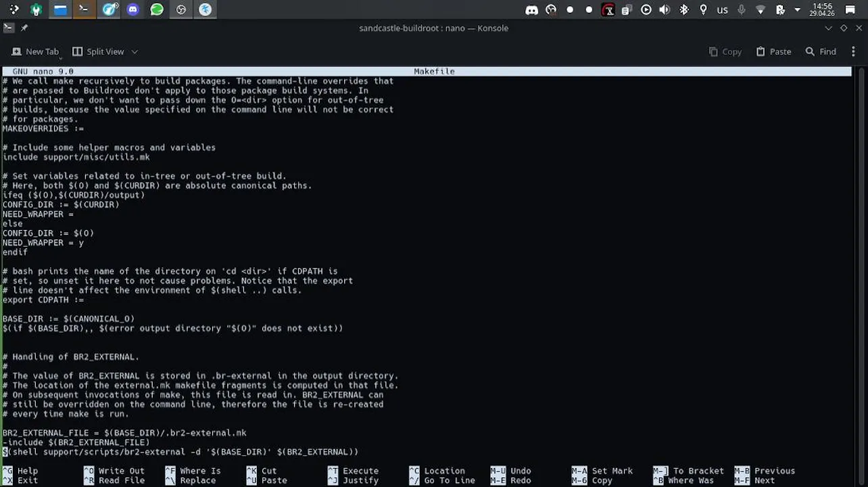Click the '^\ Replace' shortcut label
868x487 pixels.
pos(191,480)
